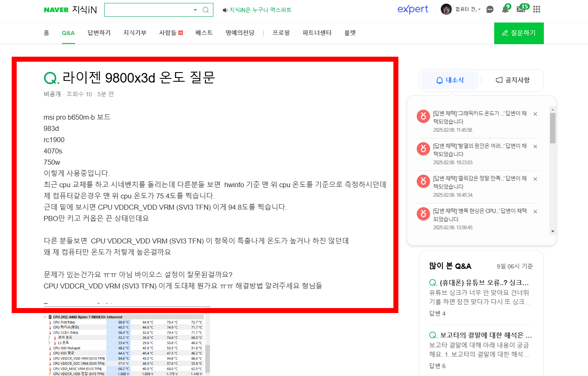The height and width of the screenshot is (376, 588).
Task: Open the mail icon with 15 badge
Action: point(521,9)
